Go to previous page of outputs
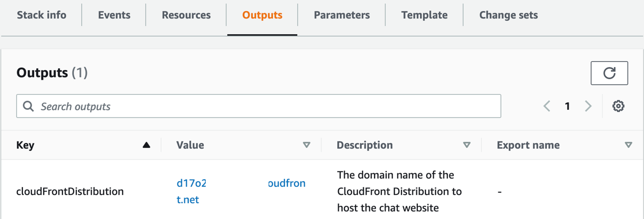This screenshot has width=644, height=219. (547, 106)
